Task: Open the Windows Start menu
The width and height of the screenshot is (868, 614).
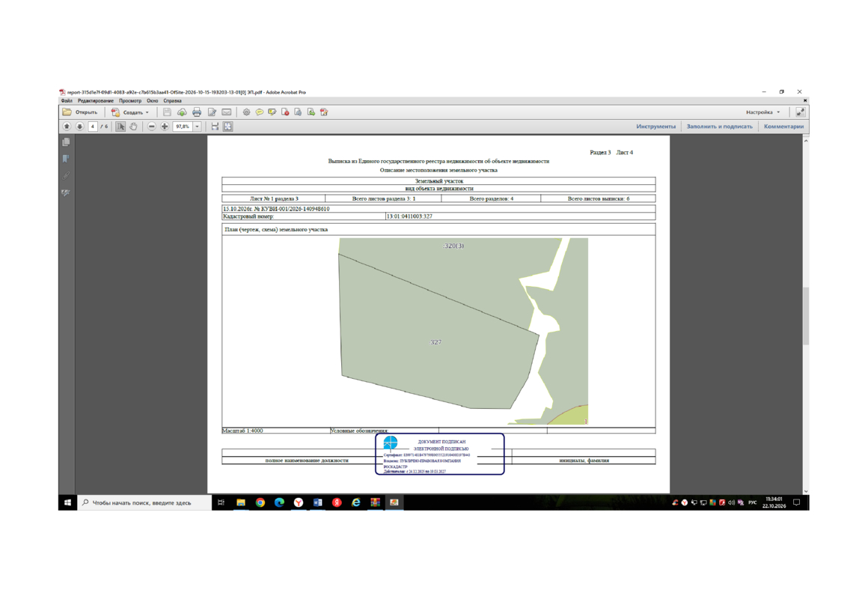Action: pyautogui.click(x=67, y=502)
